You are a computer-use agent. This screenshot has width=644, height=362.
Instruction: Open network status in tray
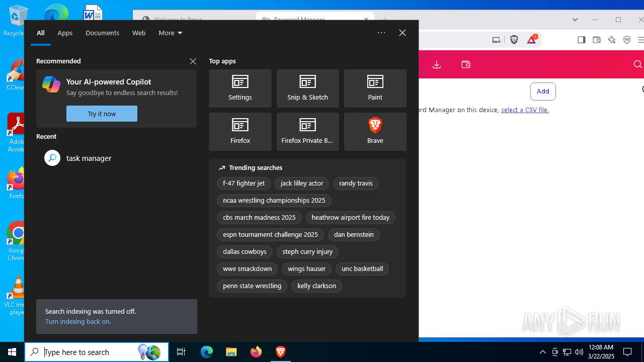tap(567, 352)
